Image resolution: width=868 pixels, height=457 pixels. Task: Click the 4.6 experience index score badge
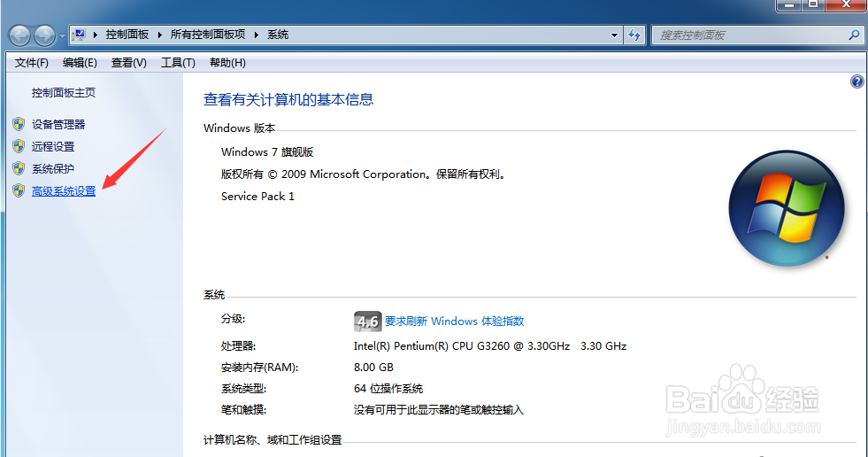(367, 321)
